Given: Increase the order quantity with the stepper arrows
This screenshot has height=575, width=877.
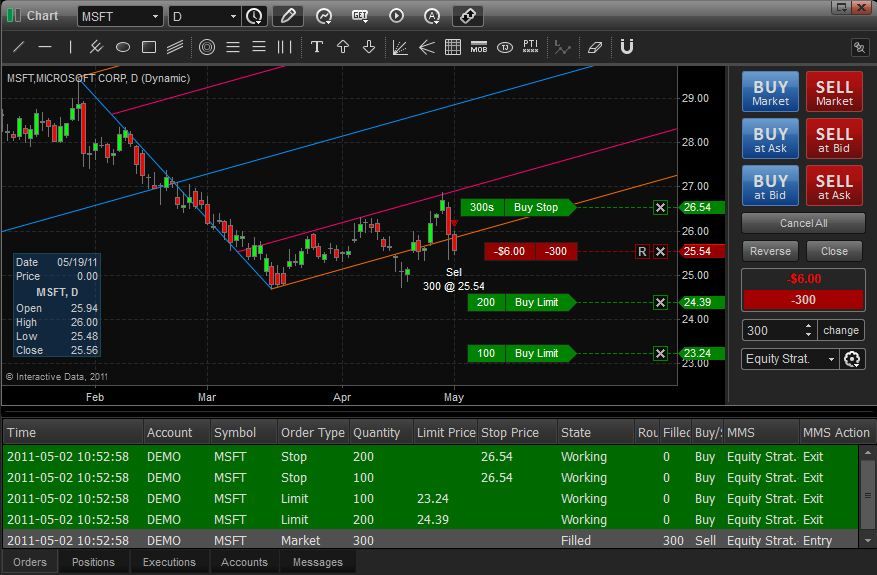Looking at the screenshot, I should [x=808, y=326].
